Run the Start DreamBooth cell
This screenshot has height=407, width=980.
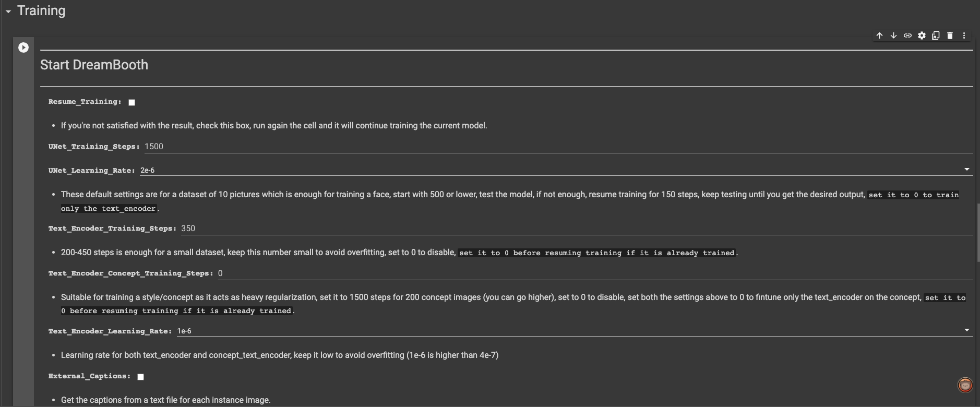pyautogui.click(x=23, y=47)
